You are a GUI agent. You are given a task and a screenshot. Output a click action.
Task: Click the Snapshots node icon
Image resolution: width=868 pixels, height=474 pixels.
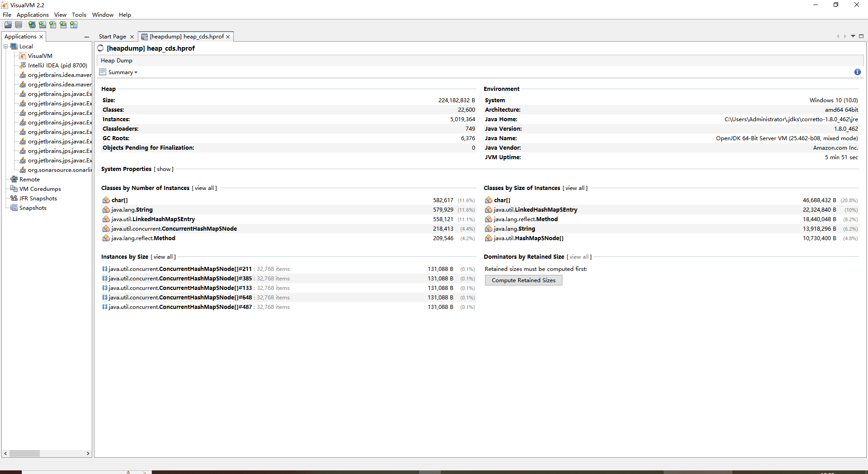click(x=14, y=208)
